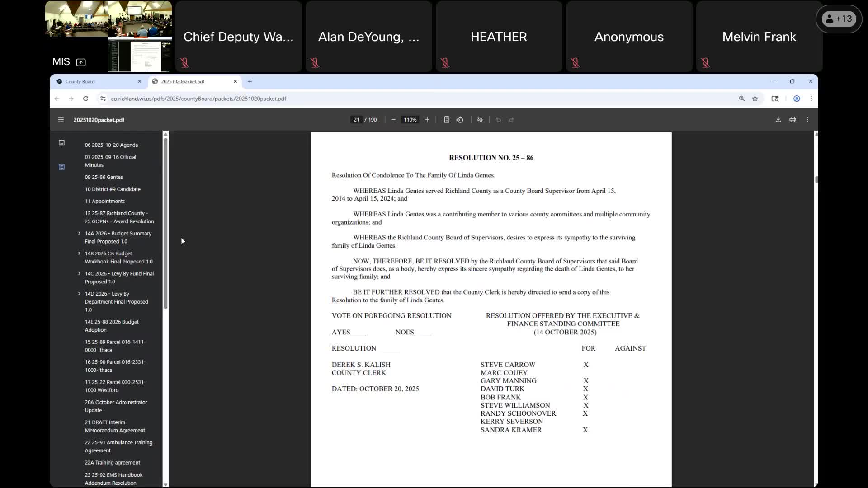Screen dimensions: 868x488
Task: Expand 14A 2026 Budget Summary outline item
Action: point(80,234)
